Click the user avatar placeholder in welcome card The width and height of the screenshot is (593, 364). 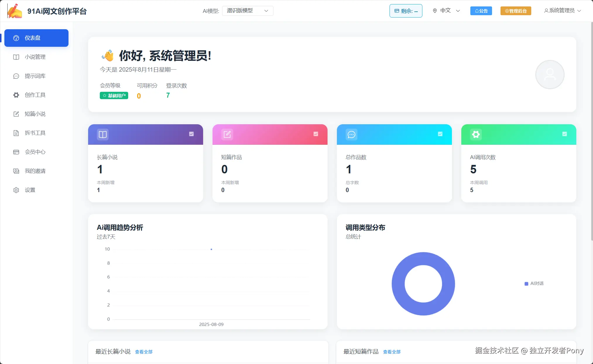(549, 75)
